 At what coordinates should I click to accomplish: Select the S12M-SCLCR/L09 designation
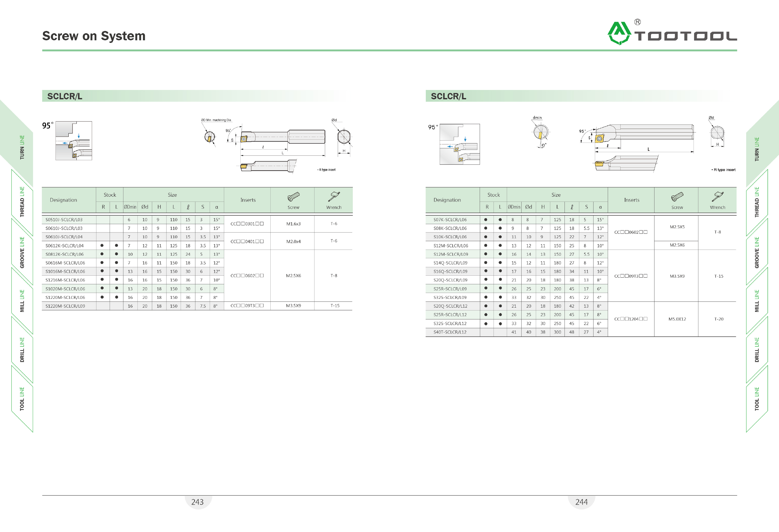pos(451,254)
